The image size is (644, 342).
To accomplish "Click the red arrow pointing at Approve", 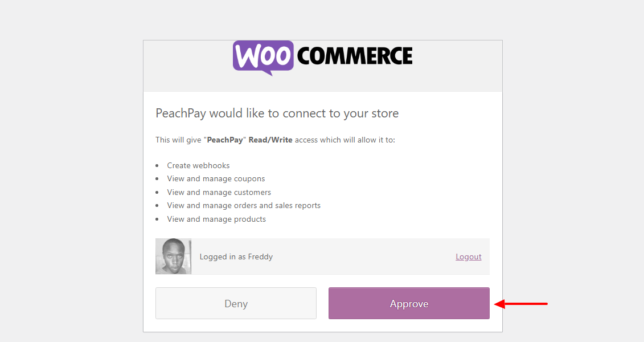I will [x=520, y=304].
